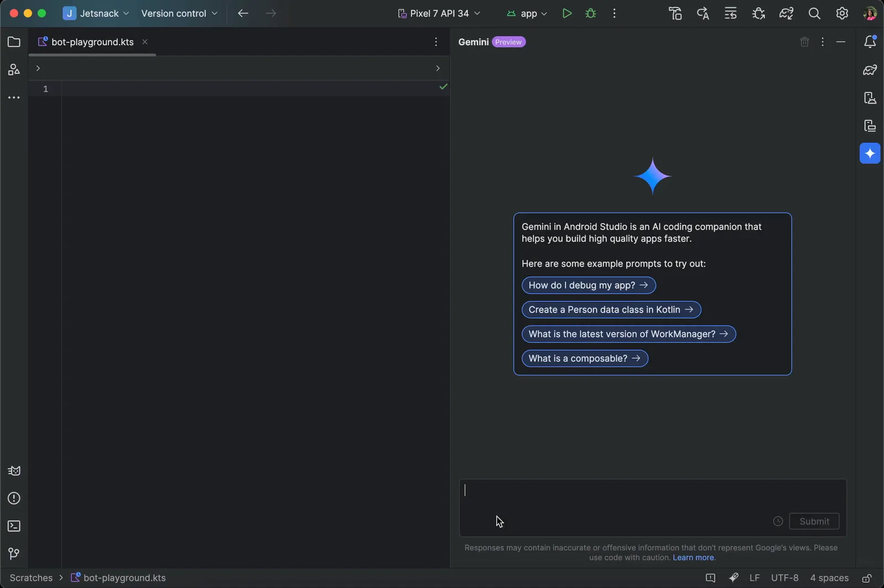
Task: Open the Project tool window folder icon
Action: pos(14,42)
